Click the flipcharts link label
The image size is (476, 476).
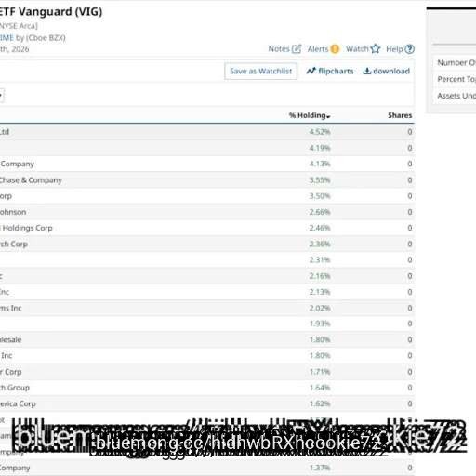coord(336,71)
